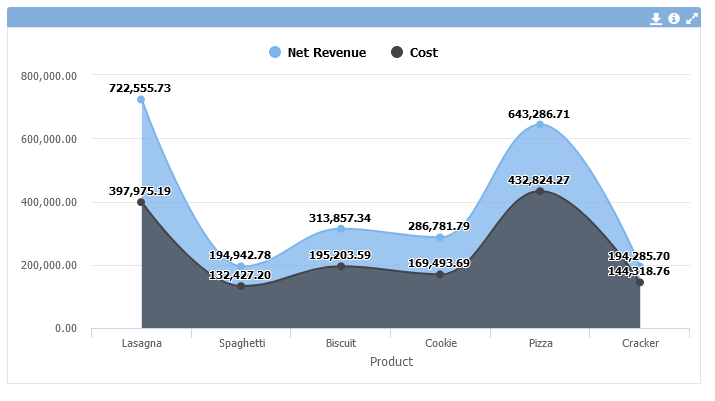Download the chart using the download icon
715x401 pixels.
(656, 18)
